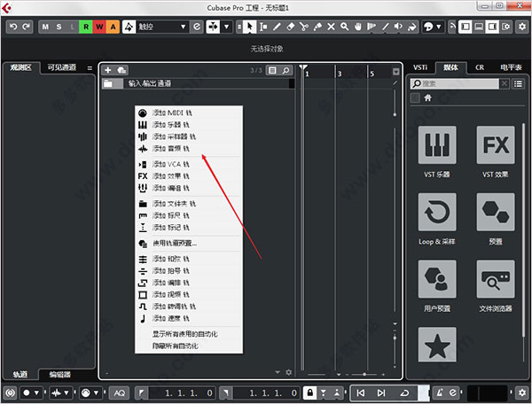
Task: Click the add track plus button
Action: pyautogui.click(x=108, y=69)
